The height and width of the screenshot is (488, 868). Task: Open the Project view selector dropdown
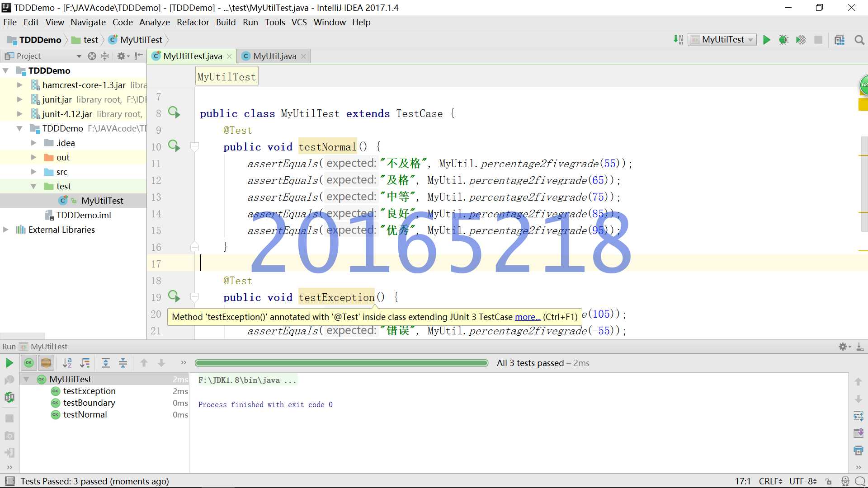point(79,56)
